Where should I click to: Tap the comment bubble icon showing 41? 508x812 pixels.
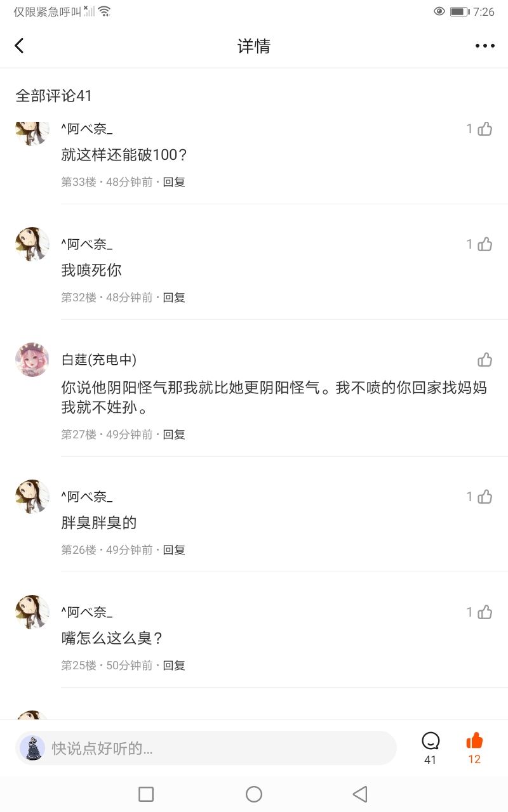coord(431,741)
